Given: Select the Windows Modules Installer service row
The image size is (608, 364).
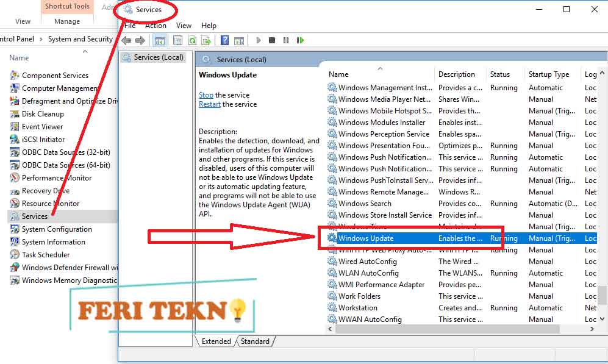Looking at the screenshot, I should [x=462, y=123].
